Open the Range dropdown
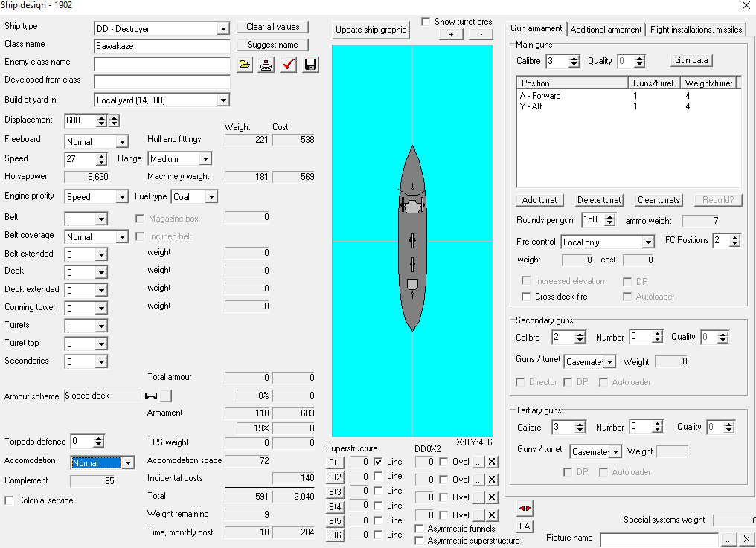The image size is (756, 548). [x=206, y=158]
